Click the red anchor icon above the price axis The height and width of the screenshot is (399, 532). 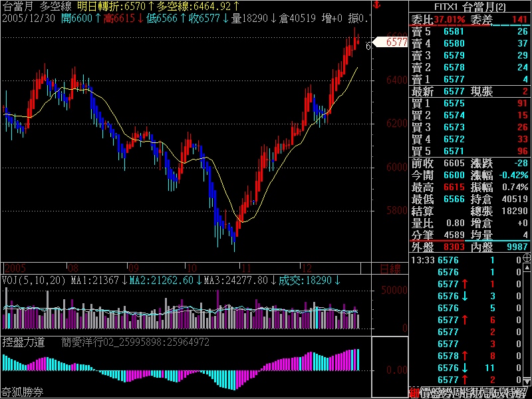376,5
